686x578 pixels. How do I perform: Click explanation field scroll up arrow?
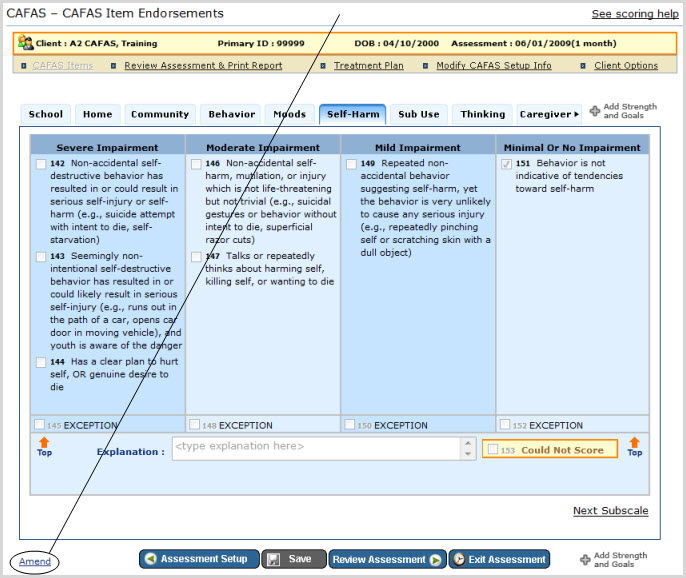click(468, 443)
